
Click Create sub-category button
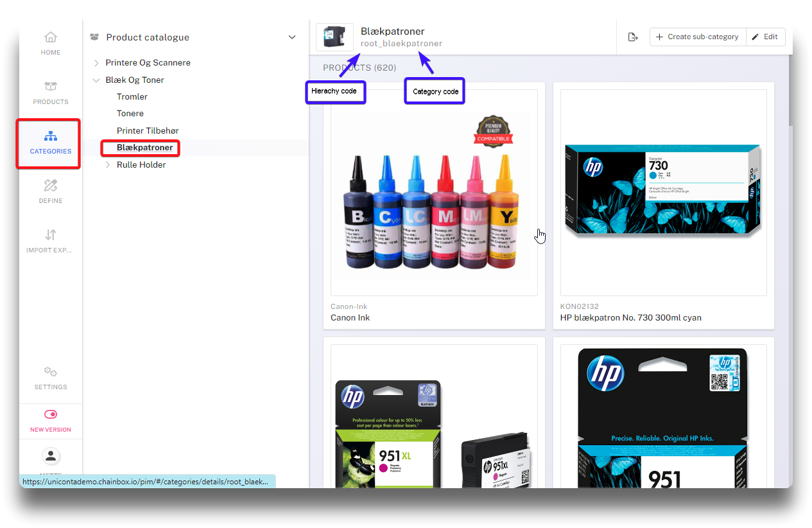[x=698, y=37]
